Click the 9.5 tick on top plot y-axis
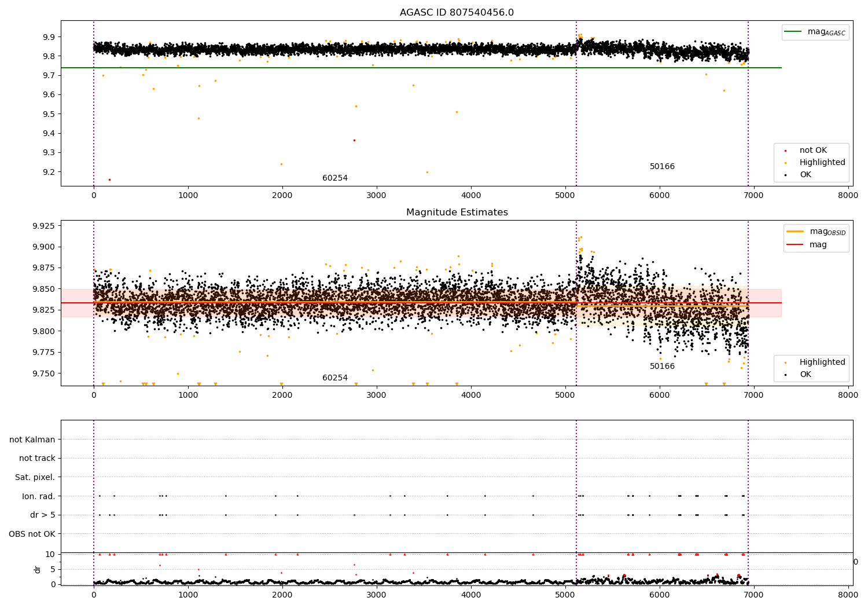Screen dimensions: 868x608 click(x=49, y=114)
